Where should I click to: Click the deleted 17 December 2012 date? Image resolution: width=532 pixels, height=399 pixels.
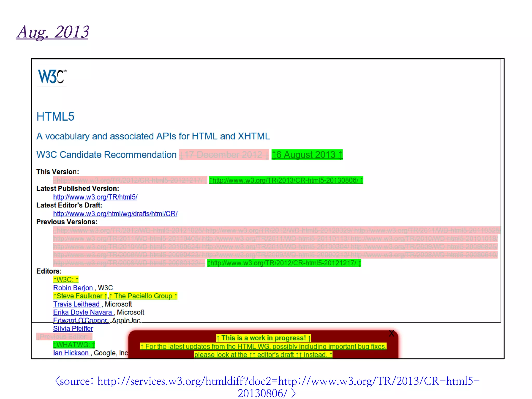224,155
